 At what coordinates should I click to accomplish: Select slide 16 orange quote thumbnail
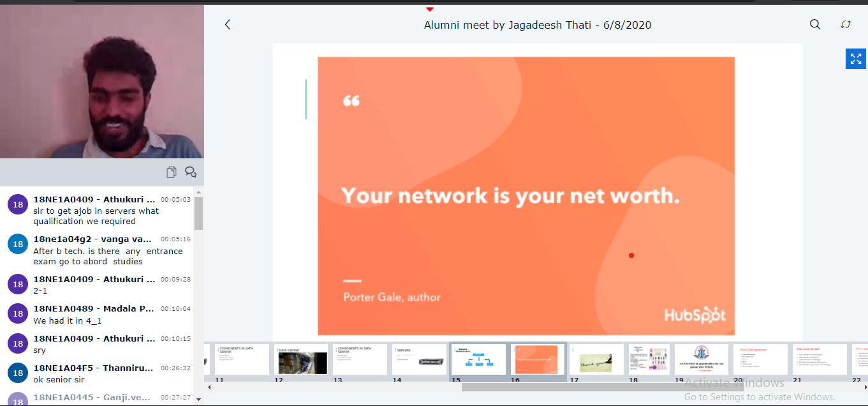[x=538, y=359]
